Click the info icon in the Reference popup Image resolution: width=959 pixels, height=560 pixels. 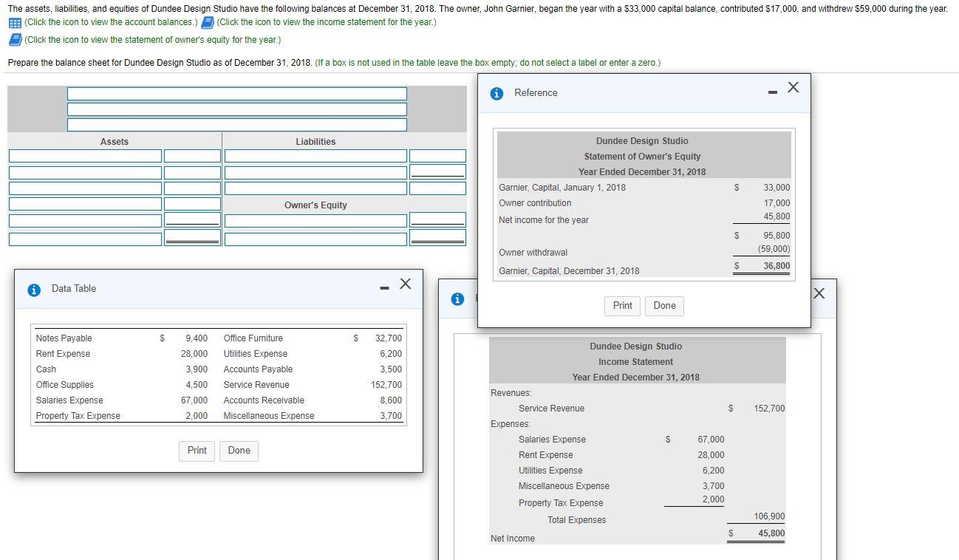click(497, 93)
